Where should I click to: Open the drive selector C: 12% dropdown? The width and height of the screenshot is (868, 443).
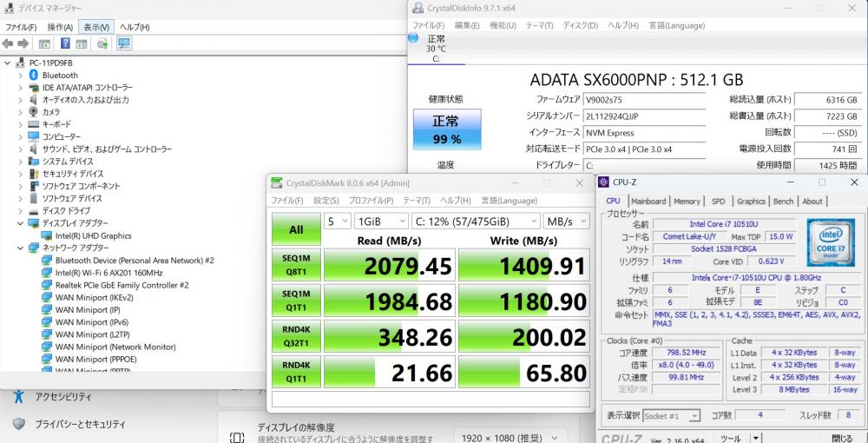476,221
